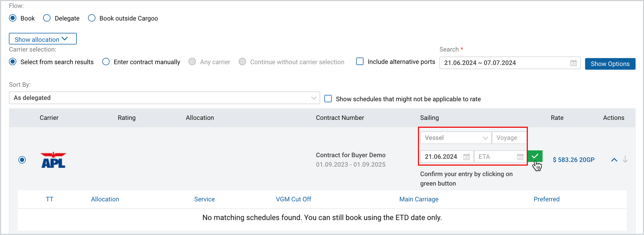The width and height of the screenshot is (644, 235).
Task: Click the Search date range field
Action: pos(510,63)
